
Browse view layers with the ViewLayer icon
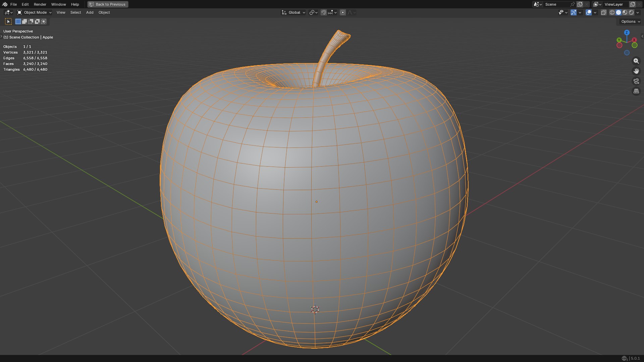pos(597,4)
